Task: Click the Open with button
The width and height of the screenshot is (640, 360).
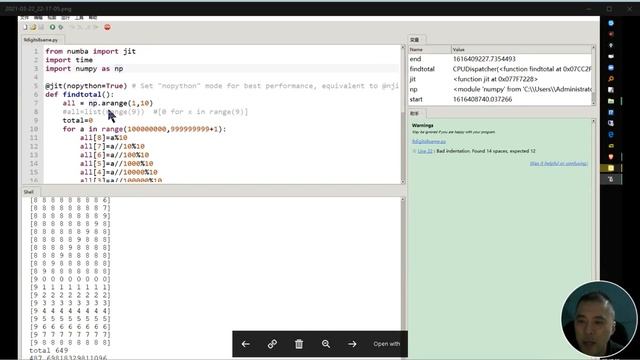Action: coord(387,344)
